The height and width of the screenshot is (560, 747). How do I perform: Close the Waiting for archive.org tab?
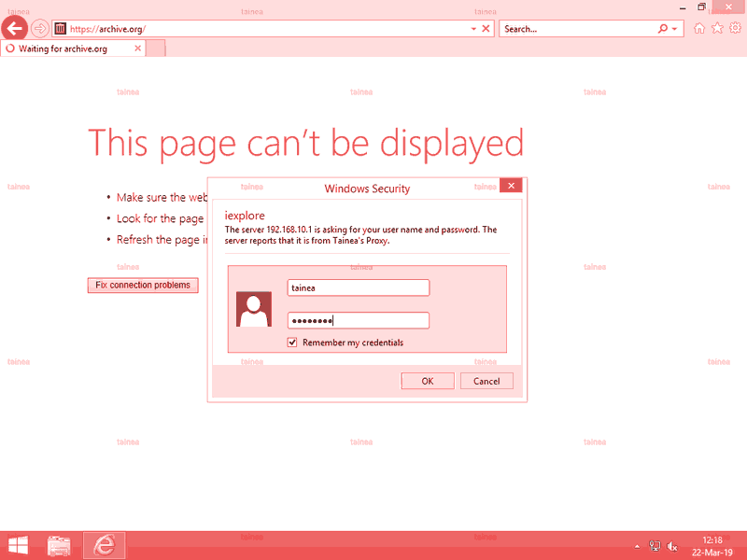pyautogui.click(x=137, y=49)
